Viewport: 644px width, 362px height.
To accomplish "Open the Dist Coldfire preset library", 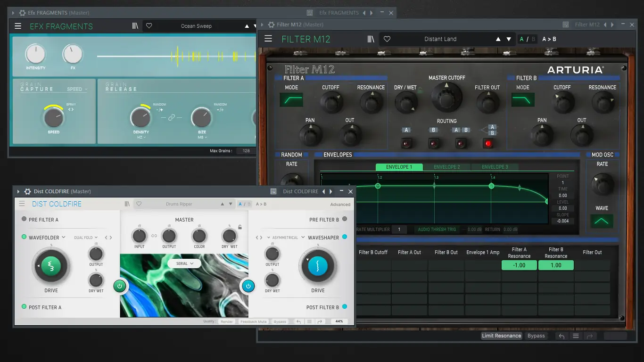I will (x=127, y=204).
